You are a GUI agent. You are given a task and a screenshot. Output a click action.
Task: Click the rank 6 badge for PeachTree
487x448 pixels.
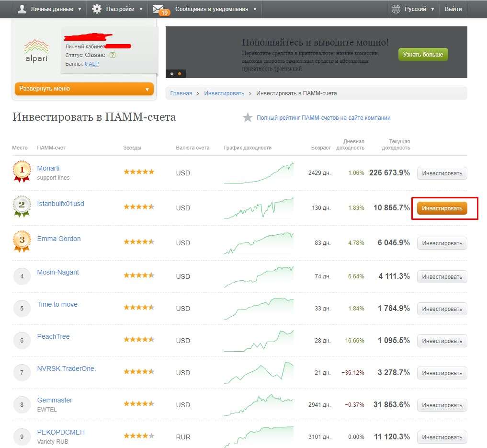[22, 341]
